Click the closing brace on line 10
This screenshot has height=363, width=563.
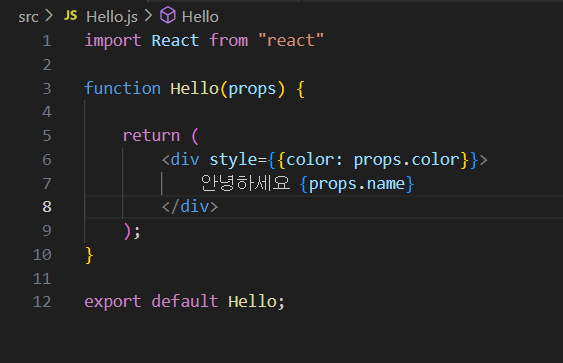89,255
